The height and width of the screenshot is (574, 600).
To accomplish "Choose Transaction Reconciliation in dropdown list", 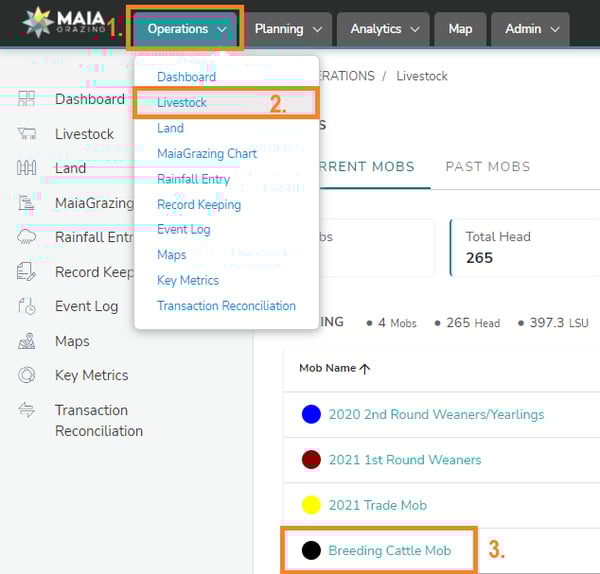I will coord(226,306).
